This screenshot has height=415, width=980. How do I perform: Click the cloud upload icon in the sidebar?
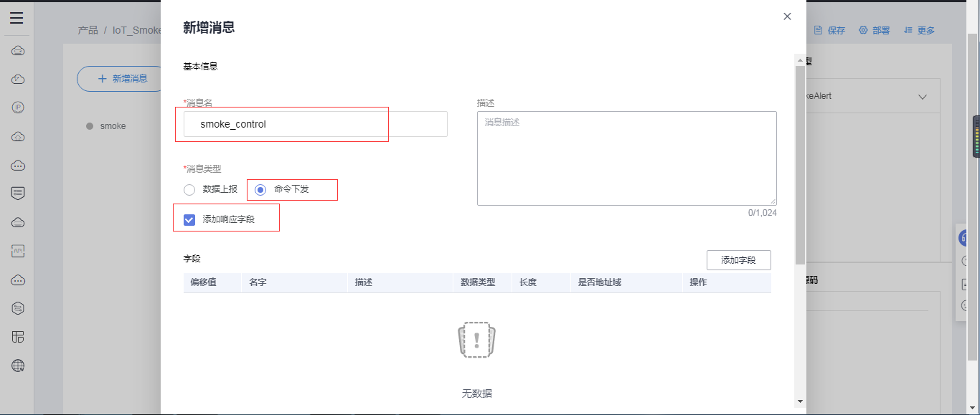point(19,136)
